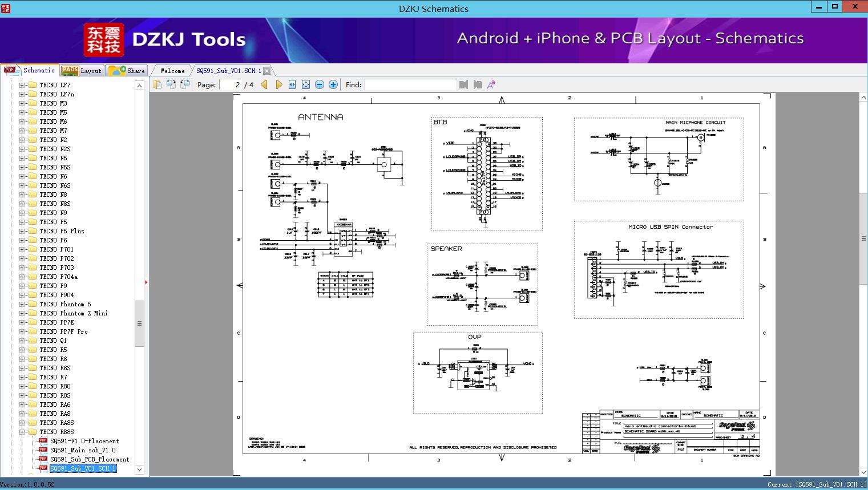
Task: Expand the TECNO LF7 folder
Action: pos(22,85)
